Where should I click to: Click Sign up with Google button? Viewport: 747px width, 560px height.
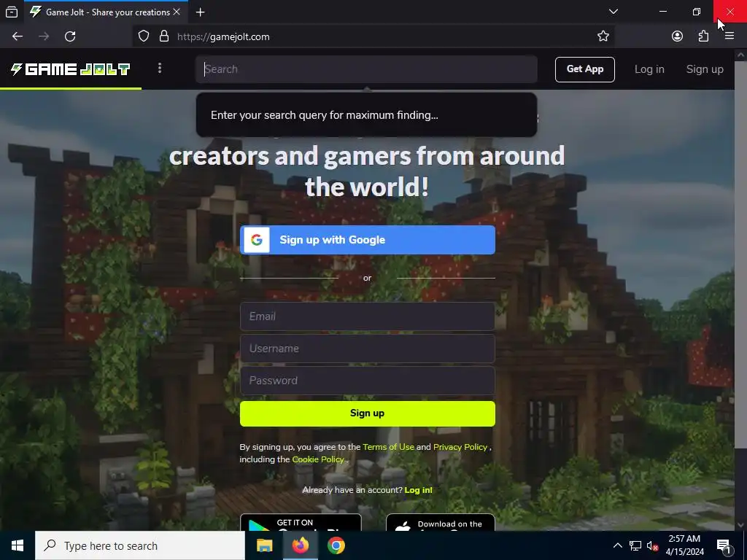coord(368,239)
